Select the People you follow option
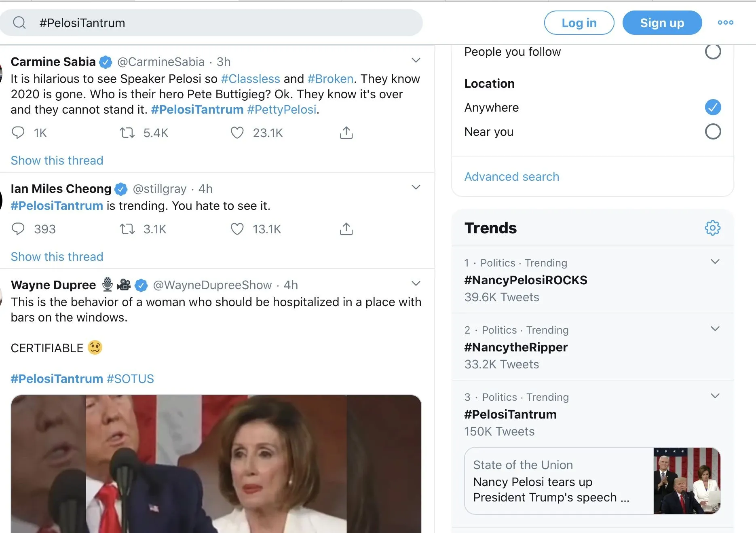This screenshot has width=756, height=533. (x=713, y=52)
